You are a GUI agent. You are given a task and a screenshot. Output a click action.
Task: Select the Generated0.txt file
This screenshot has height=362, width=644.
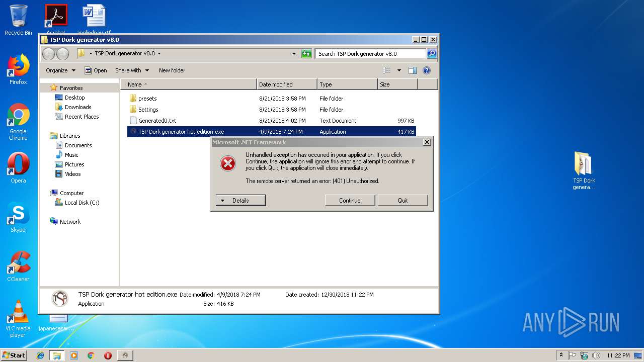pyautogui.click(x=272, y=121)
